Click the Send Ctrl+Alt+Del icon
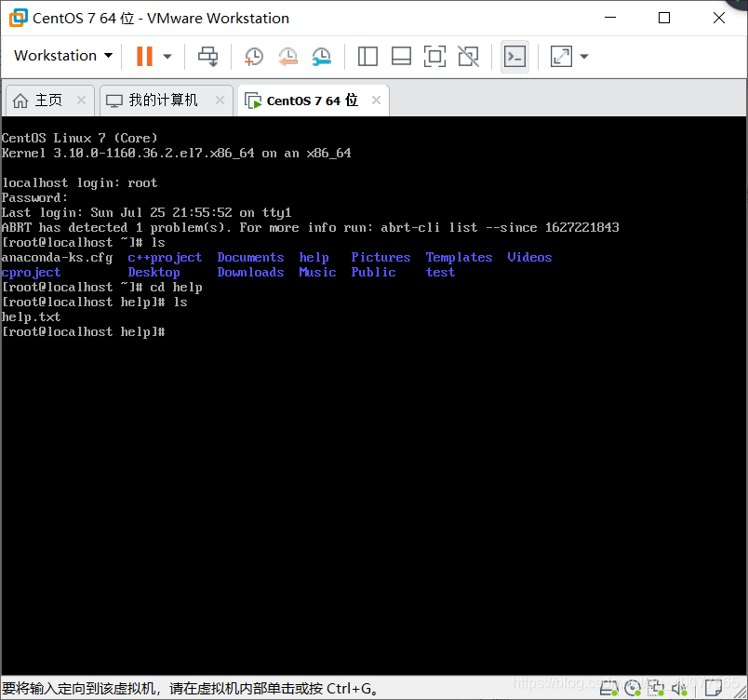 tap(208, 56)
